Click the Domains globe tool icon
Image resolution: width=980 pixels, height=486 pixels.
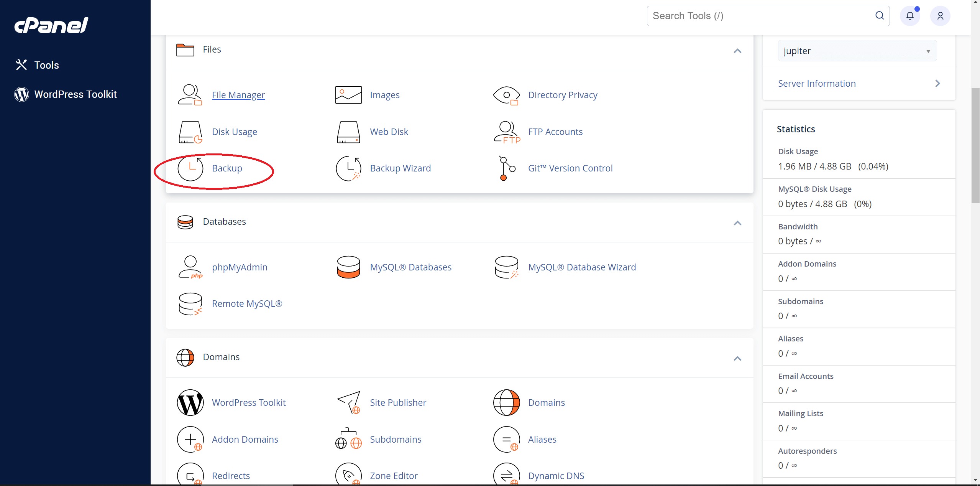coord(506,403)
